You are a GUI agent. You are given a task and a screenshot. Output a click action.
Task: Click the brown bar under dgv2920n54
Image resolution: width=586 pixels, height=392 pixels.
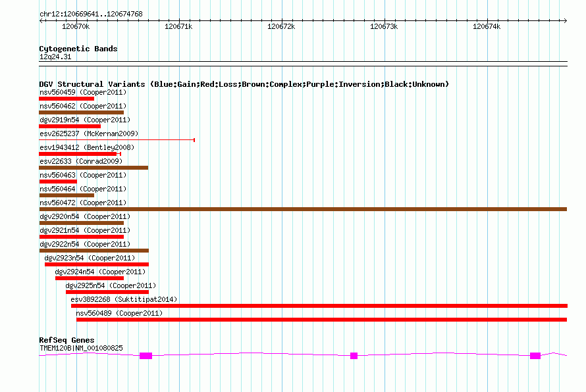81,223
